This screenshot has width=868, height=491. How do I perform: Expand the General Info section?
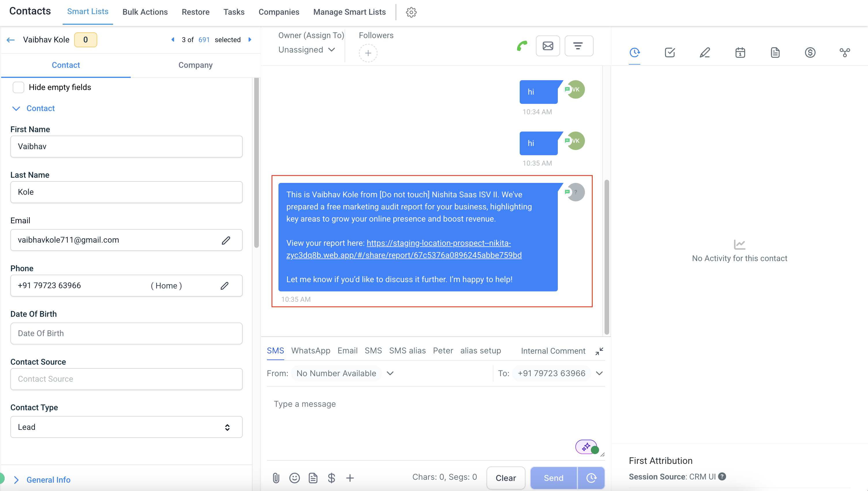(48, 479)
